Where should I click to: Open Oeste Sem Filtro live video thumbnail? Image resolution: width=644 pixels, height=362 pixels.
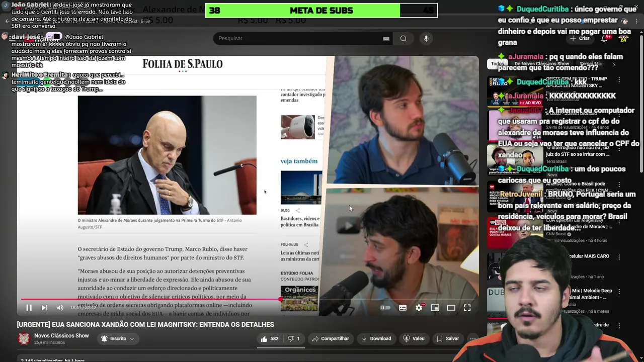tap(514, 91)
